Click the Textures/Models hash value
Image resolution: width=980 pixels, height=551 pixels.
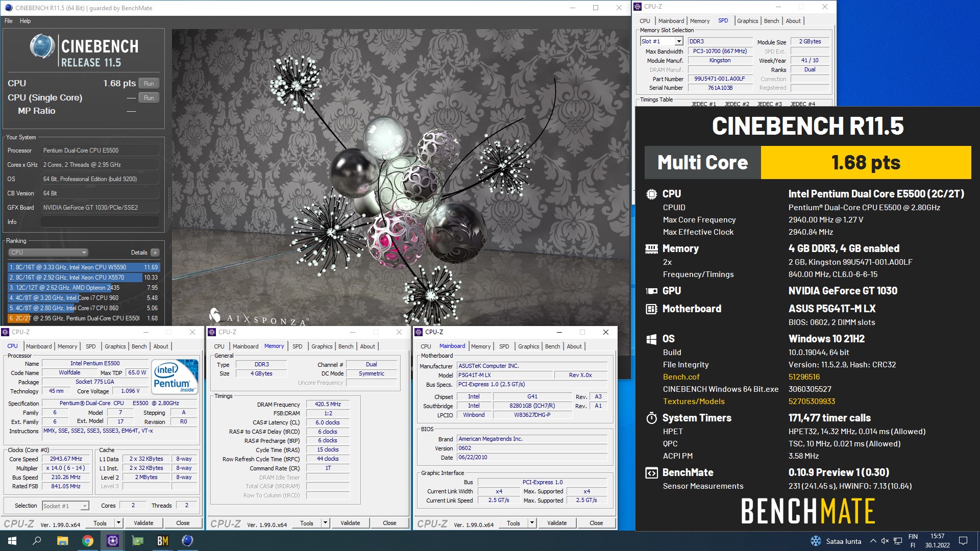[x=812, y=402]
